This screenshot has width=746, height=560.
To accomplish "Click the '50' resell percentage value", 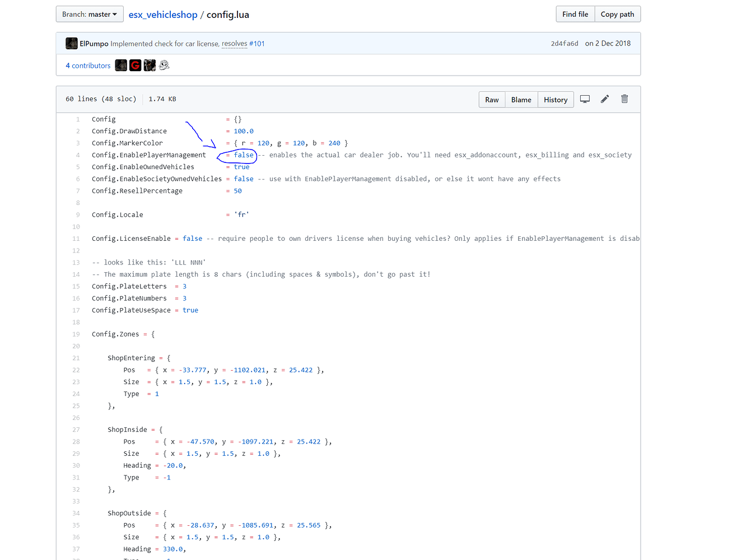I will (x=237, y=191).
